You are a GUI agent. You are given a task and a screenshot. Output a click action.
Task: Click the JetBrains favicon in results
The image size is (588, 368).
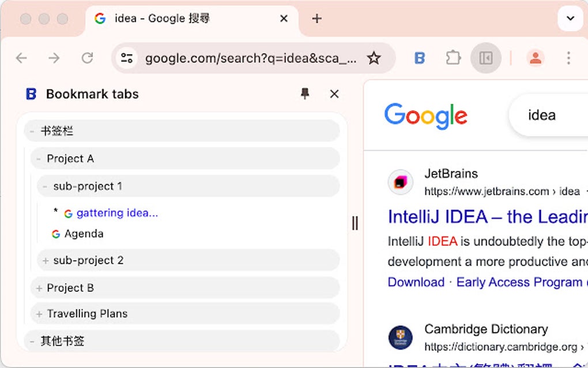tap(400, 182)
